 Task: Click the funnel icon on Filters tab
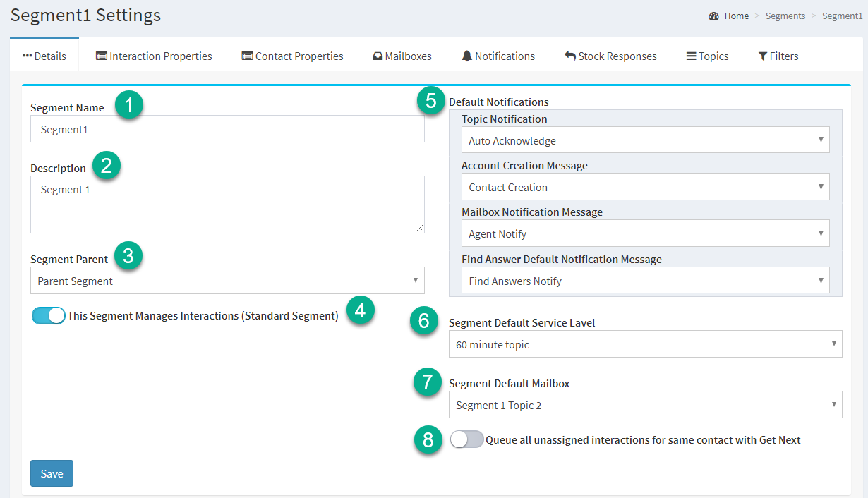pos(763,56)
